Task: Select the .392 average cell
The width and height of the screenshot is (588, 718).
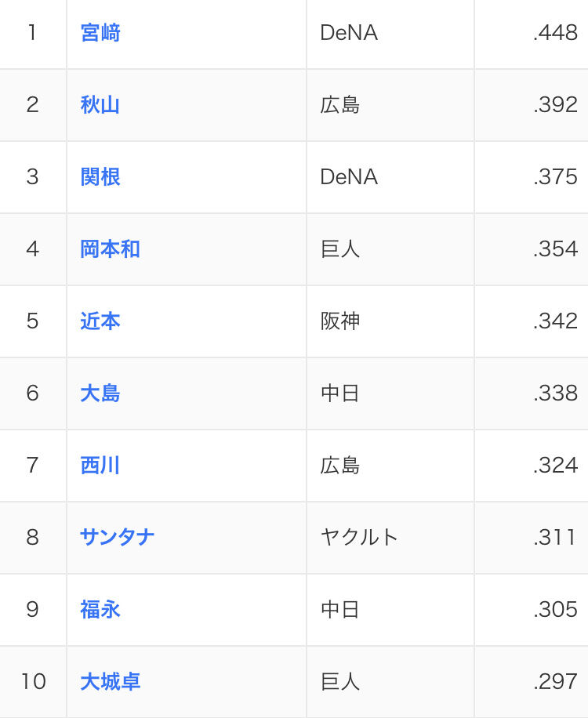Action: click(555, 105)
